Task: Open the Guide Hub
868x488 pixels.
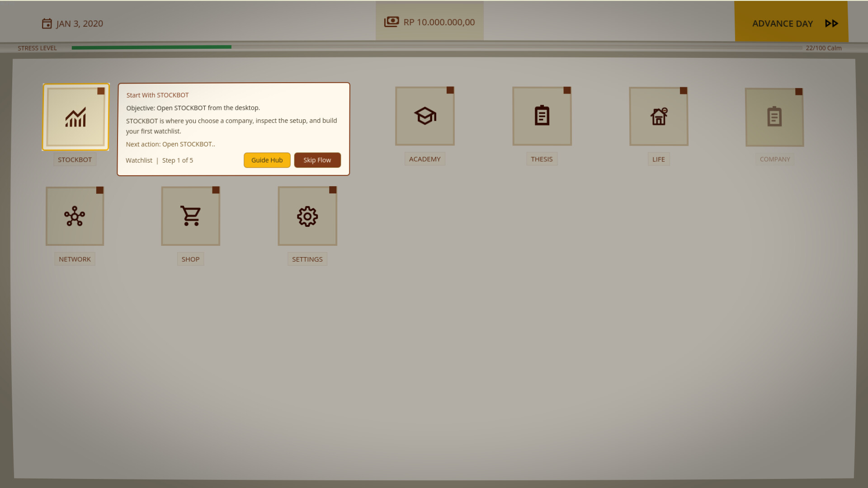Action: point(267,160)
